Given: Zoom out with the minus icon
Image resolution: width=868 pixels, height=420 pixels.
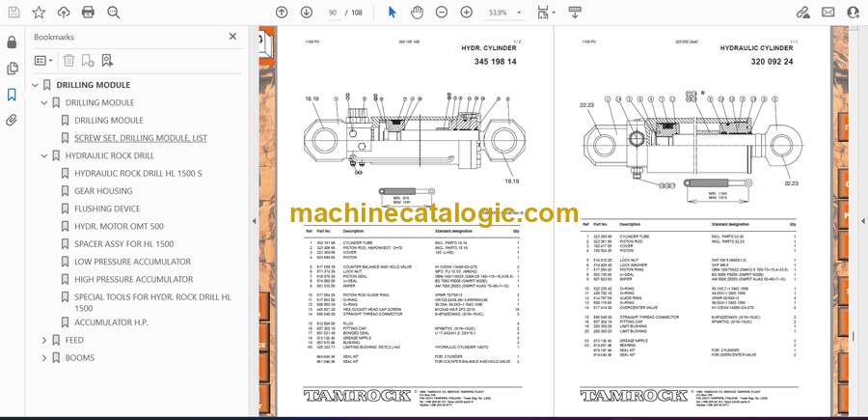Looking at the screenshot, I should point(441,13).
